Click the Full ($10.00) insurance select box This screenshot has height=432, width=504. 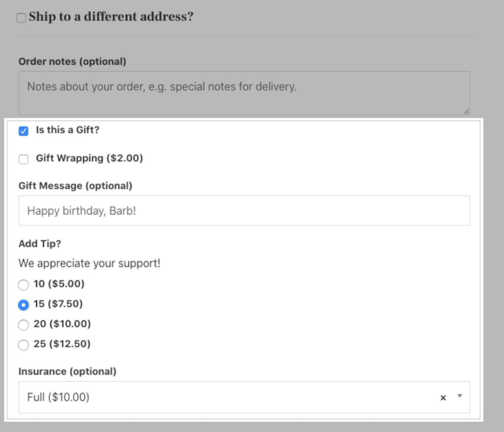[230, 397]
